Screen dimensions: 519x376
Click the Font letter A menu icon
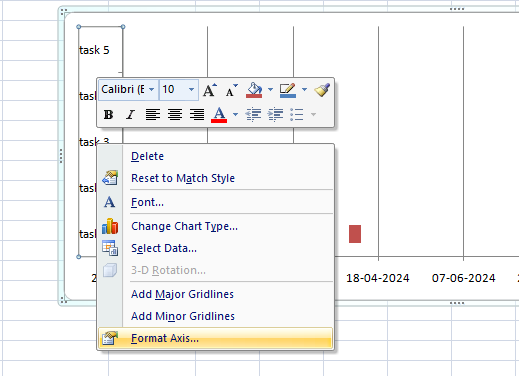tap(110, 202)
